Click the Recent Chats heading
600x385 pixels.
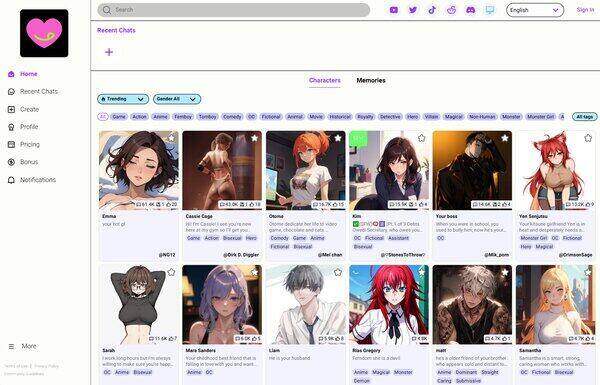pos(116,30)
